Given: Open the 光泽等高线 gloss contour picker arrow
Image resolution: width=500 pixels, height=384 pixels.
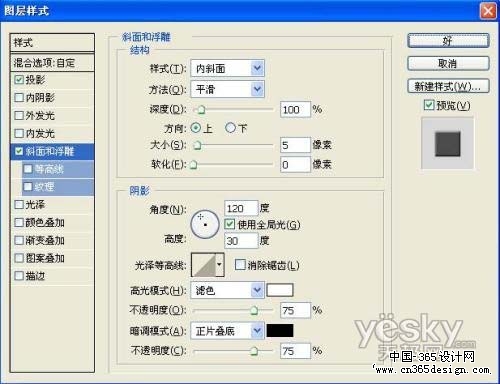Looking at the screenshot, I should point(220,265).
